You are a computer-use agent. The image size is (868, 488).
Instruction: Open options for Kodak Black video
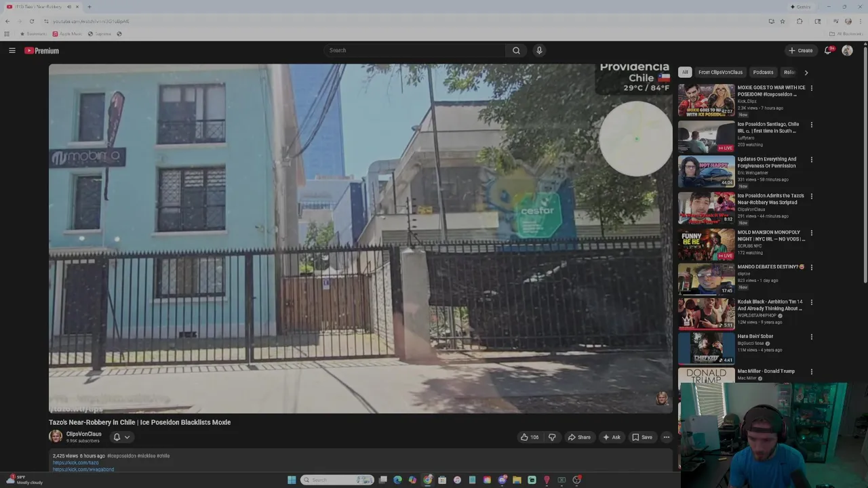click(x=811, y=303)
